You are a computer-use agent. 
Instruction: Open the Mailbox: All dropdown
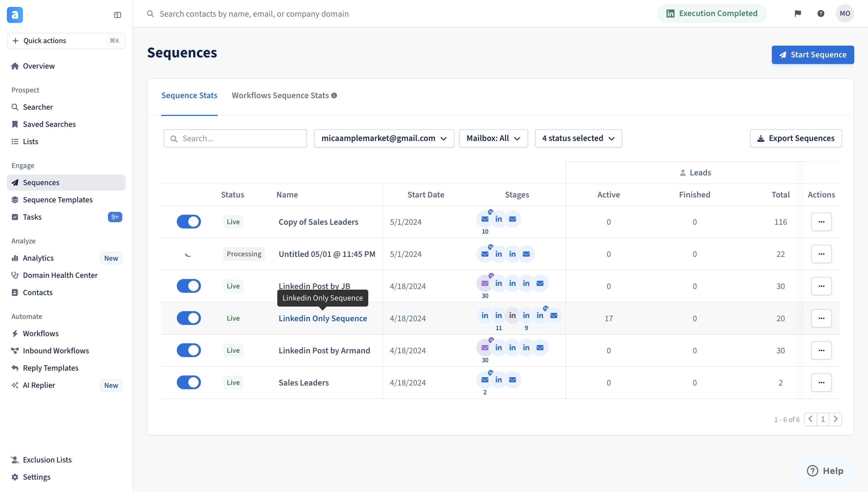[493, 138]
